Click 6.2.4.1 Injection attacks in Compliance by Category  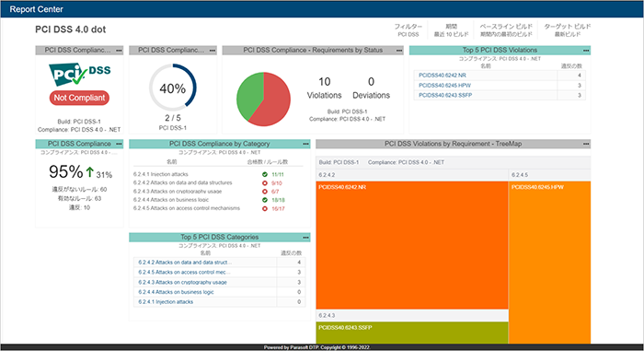161,174
